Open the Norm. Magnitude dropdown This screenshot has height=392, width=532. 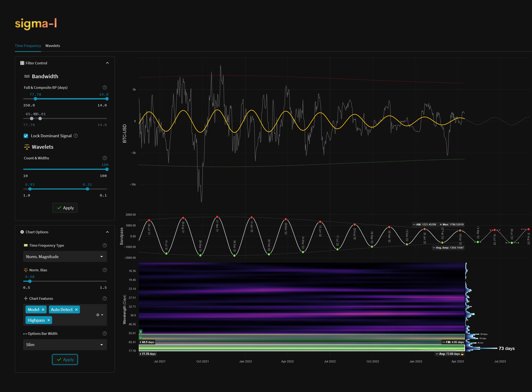point(65,257)
